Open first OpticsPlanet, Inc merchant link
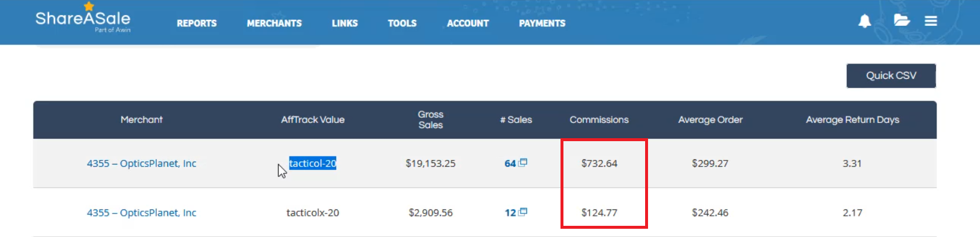This screenshot has height=237, width=980. [142, 163]
